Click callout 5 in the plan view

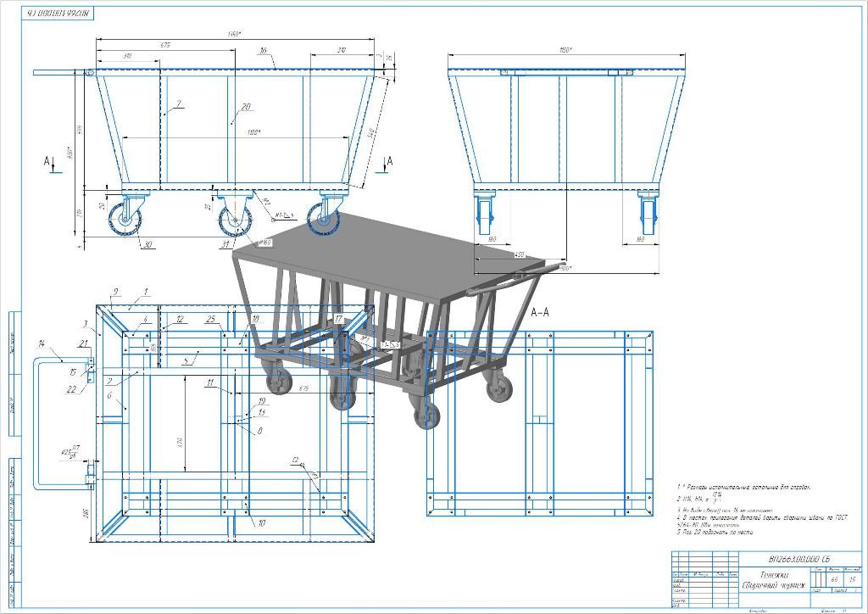186,361
